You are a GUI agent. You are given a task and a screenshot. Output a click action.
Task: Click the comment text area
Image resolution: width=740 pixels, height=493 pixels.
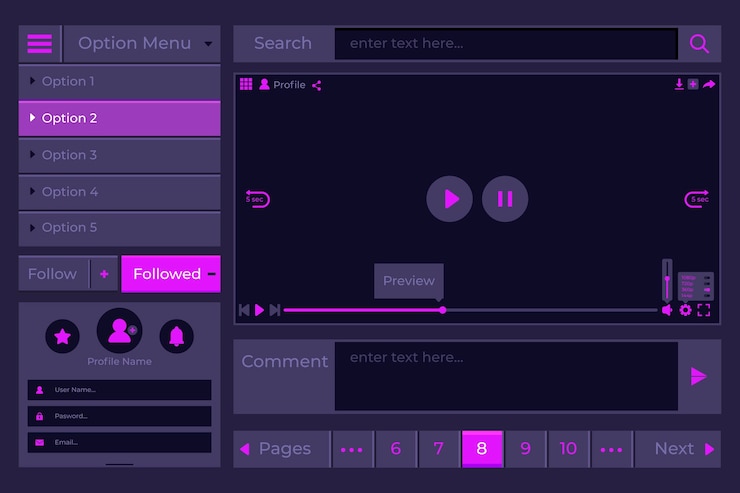pyautogui.click(x=506, y=376)
